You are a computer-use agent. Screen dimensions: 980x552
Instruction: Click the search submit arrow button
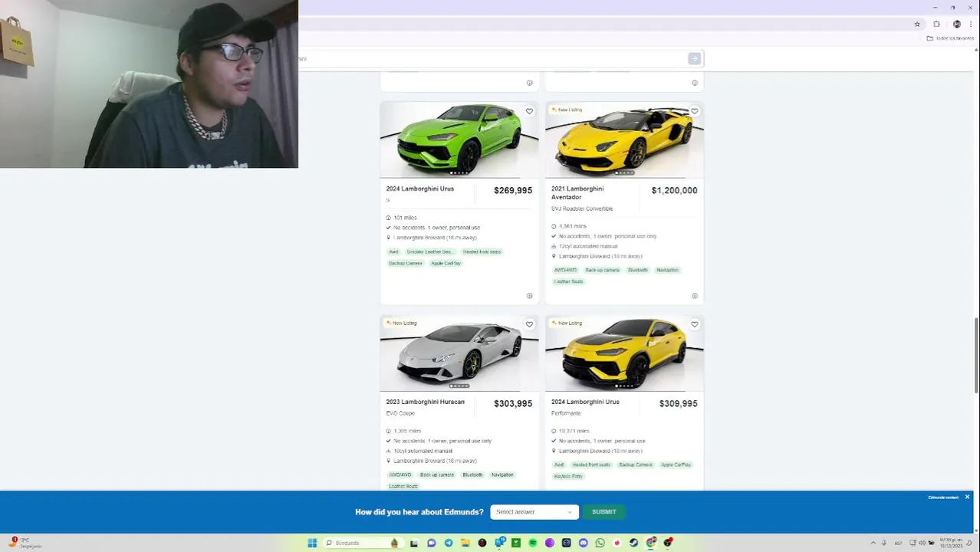694,58
